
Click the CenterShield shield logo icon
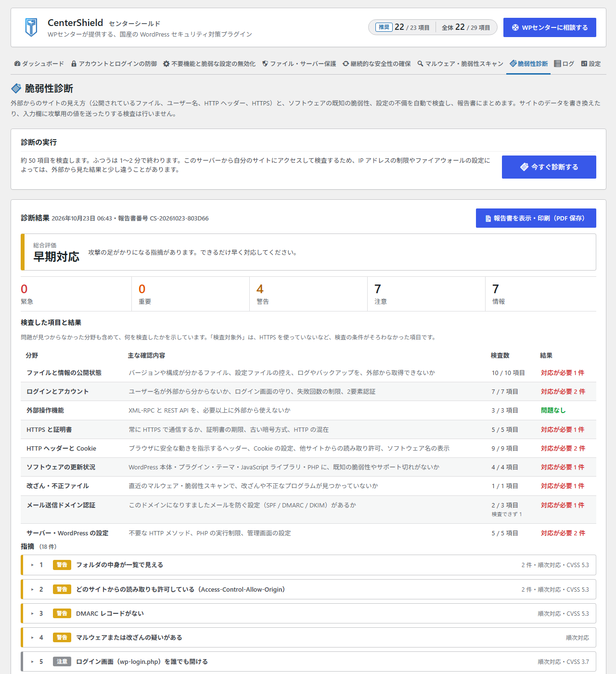pos(31,27)
